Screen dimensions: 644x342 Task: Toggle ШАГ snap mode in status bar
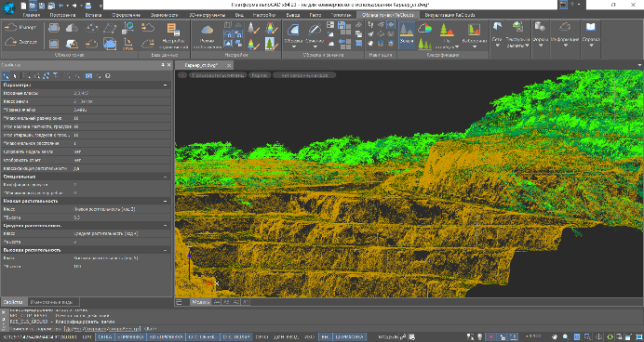87,337
